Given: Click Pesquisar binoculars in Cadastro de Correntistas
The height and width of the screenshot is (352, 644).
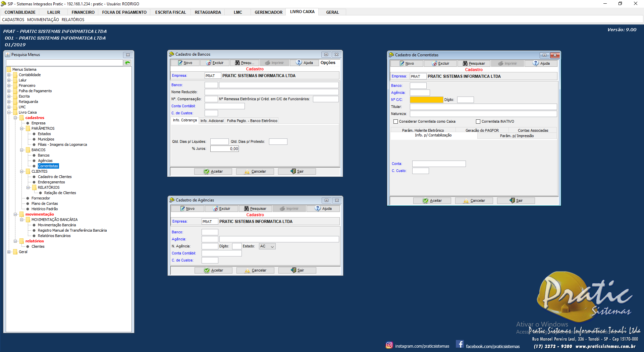Looking at the screenshot, I should coord(465,64).
